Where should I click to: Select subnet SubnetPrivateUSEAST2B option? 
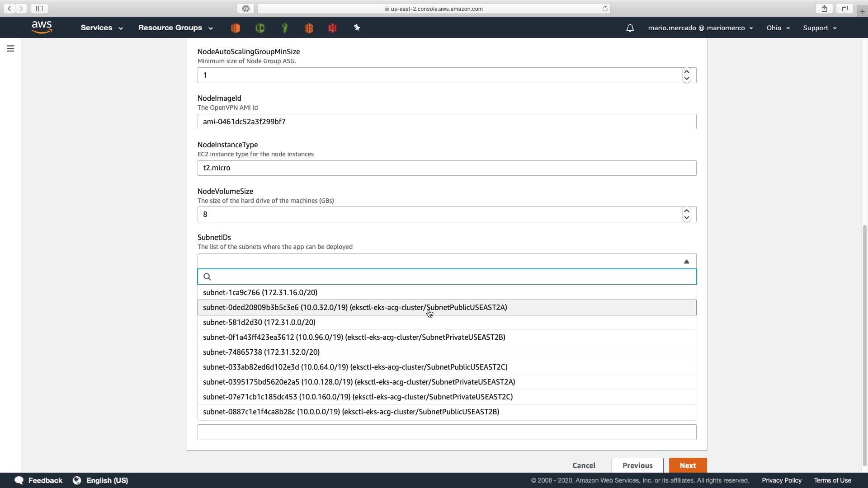click(x=354, y=337)
